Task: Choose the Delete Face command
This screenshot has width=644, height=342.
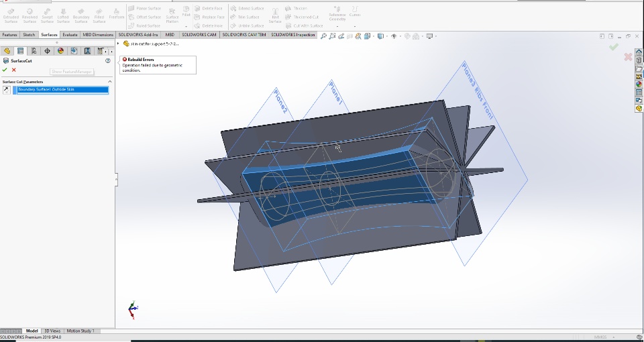Action: pyautogui.click(x=209, y=8)
